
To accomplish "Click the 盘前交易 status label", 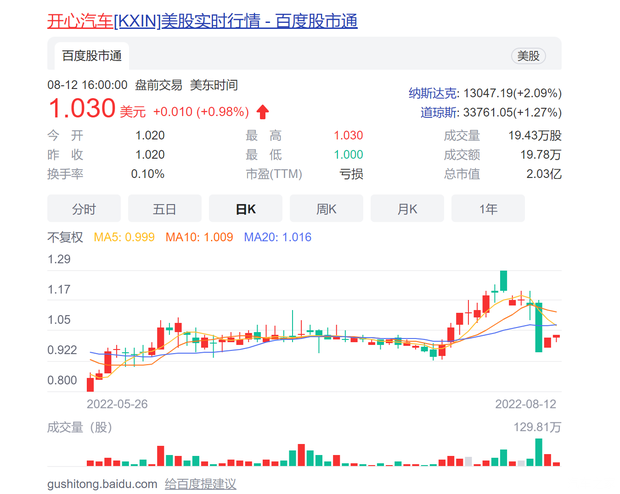I will coord(159,85).
